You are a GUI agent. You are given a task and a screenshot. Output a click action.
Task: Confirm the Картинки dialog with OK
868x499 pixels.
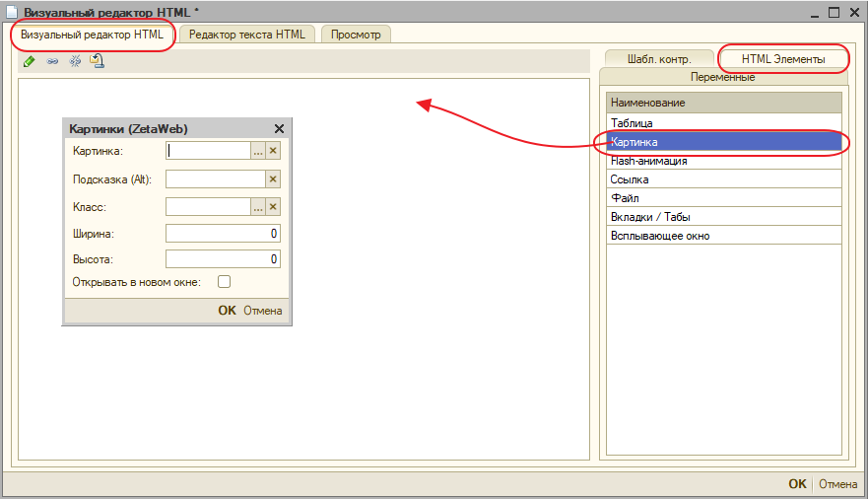(227, 310)
